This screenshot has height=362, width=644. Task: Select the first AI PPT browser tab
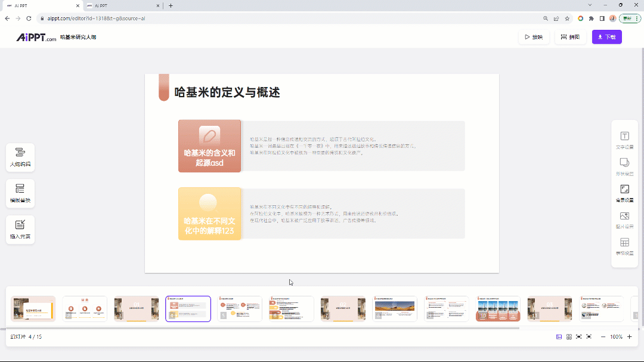click(42, 5)
